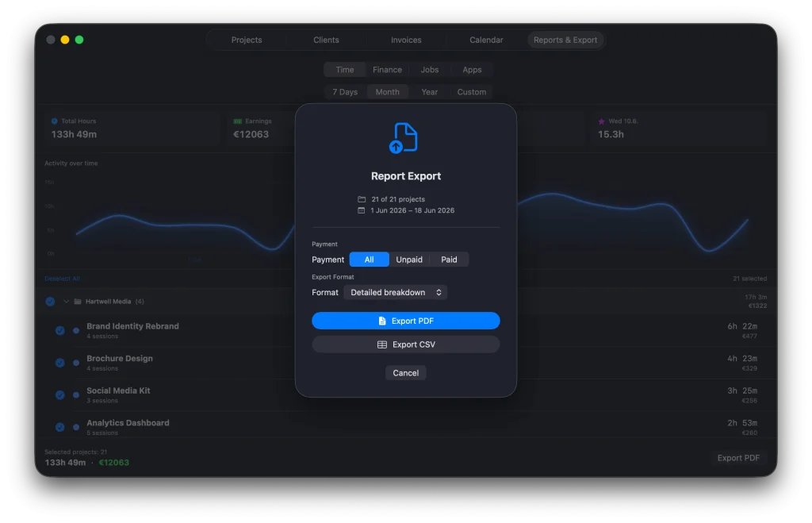
Task: Collapse the Hartwell Media group chevron
Action: click(x=66, y=301)
